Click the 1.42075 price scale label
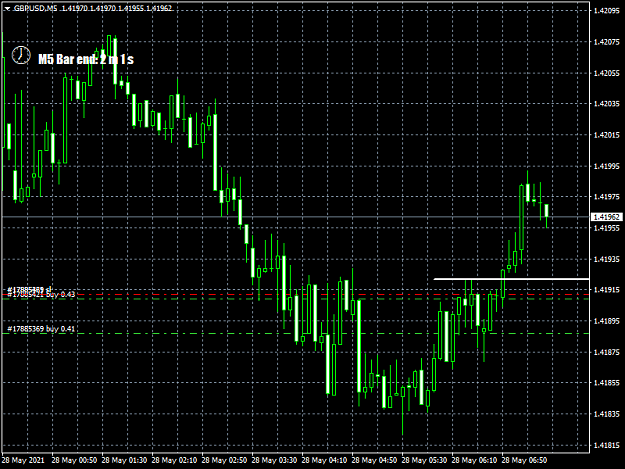 pyautogui.click(x=607, y=42)
